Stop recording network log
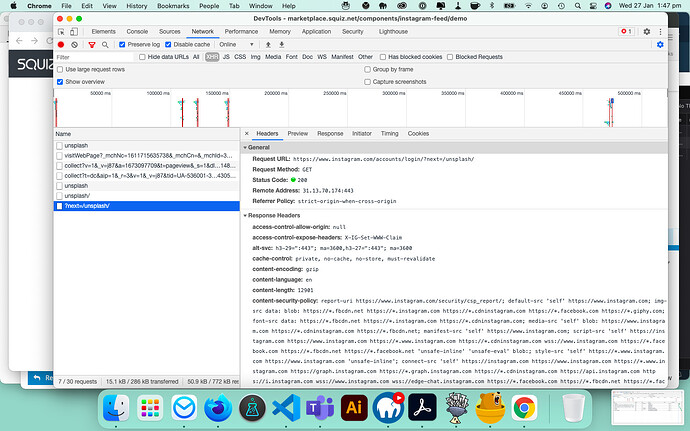The width and height of the screenshot is (690, 431). click(x=61, y=44)
